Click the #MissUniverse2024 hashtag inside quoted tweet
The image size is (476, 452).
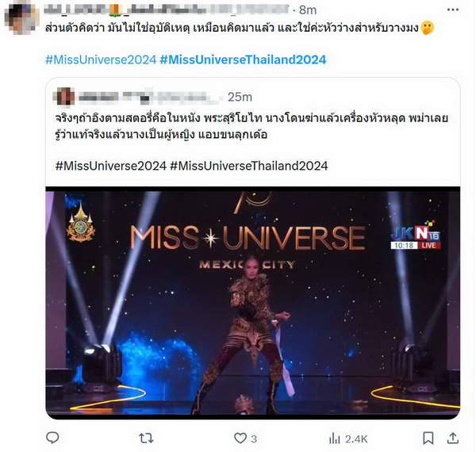pyautogui.click(x=111, y=166)
